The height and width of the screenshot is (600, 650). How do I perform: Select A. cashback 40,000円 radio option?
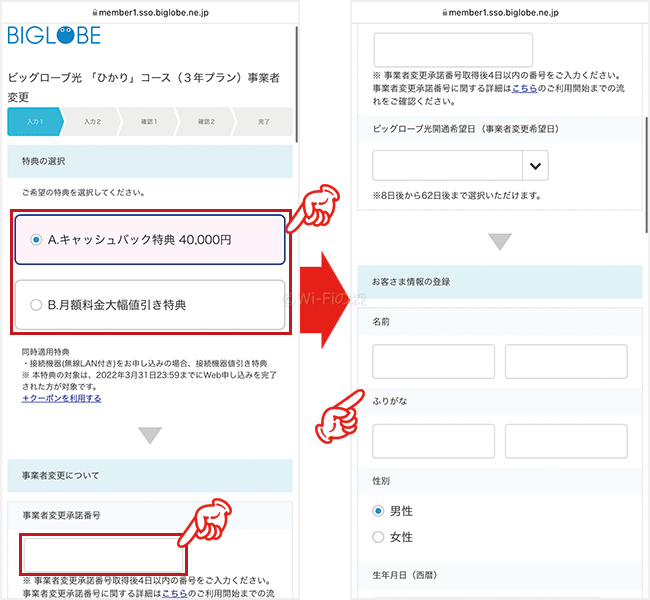[x=36, y=240]
